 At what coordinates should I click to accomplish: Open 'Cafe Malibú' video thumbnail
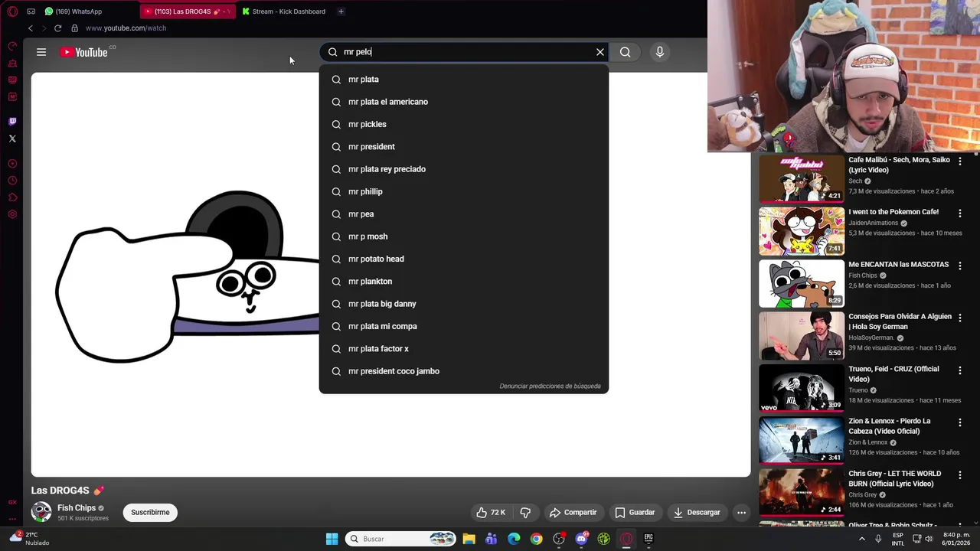click(x=802, y=178)
